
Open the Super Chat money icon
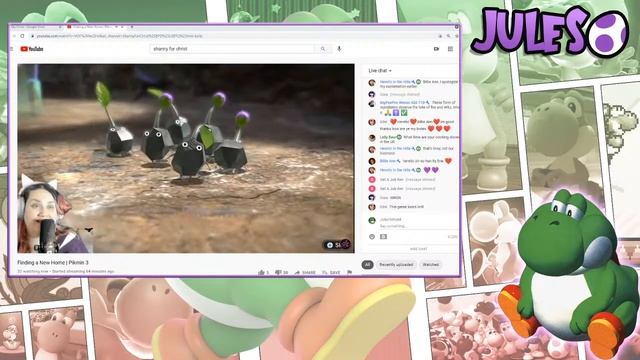(383, 237)
